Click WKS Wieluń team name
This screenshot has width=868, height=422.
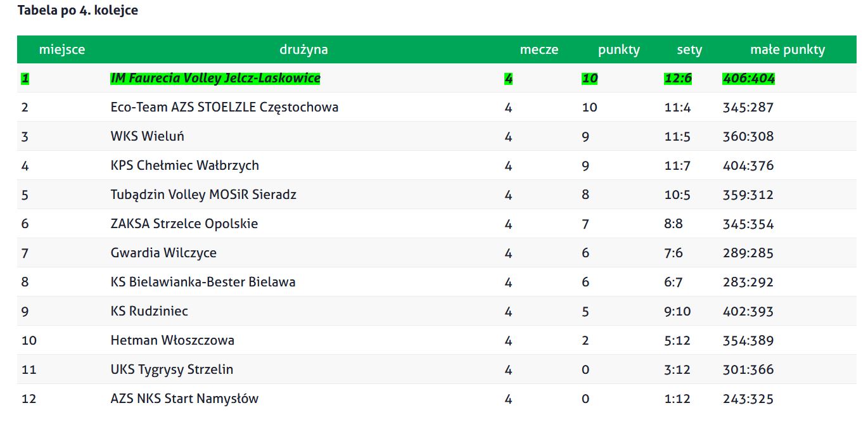(x=148, y=136)
